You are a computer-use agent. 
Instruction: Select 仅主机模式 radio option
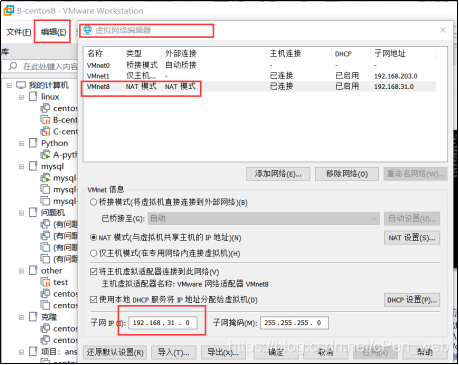pos(94,253)
